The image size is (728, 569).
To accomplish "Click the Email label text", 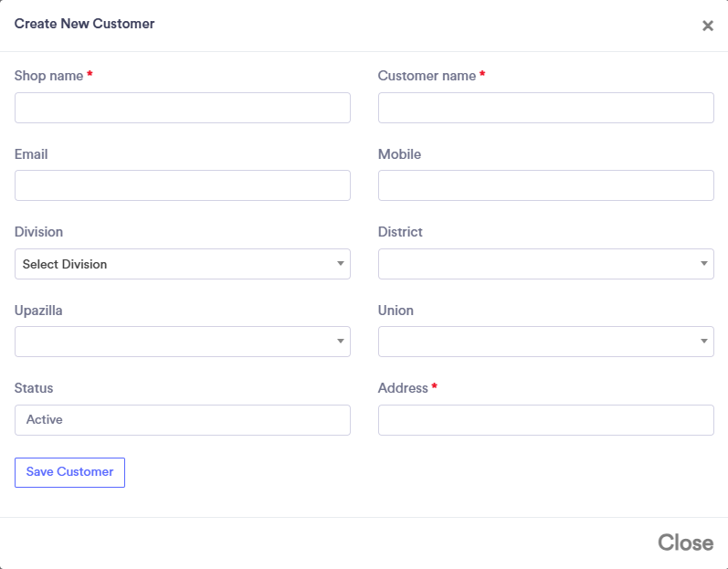I will [31, 154].
